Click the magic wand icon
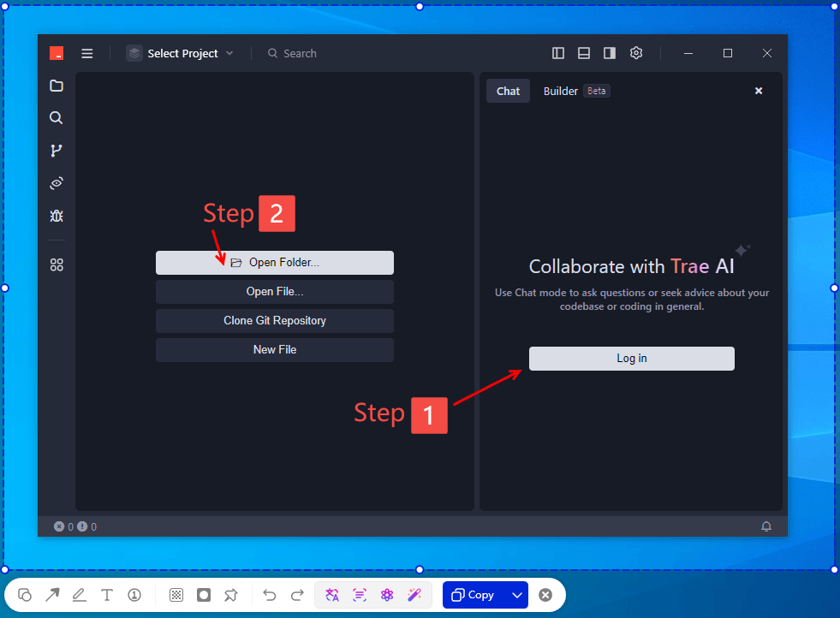The width and height of the screenshot is (840, 618). [x=414, y=595]
